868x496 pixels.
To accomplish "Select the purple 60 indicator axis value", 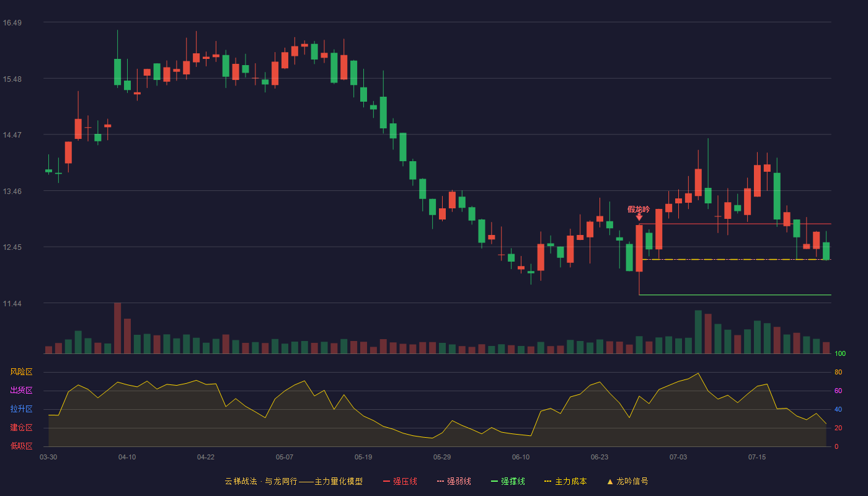I will [838, 391].
